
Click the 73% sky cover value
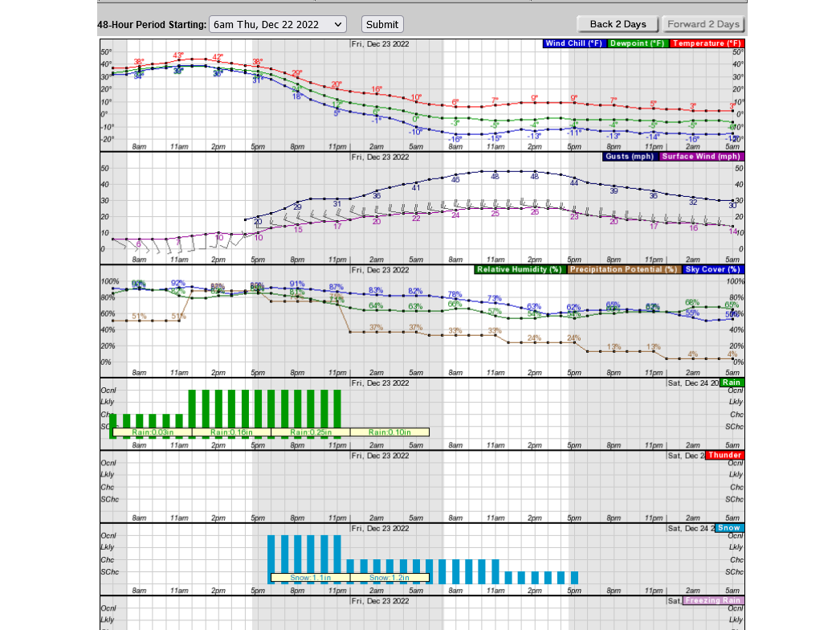(495, 298)
